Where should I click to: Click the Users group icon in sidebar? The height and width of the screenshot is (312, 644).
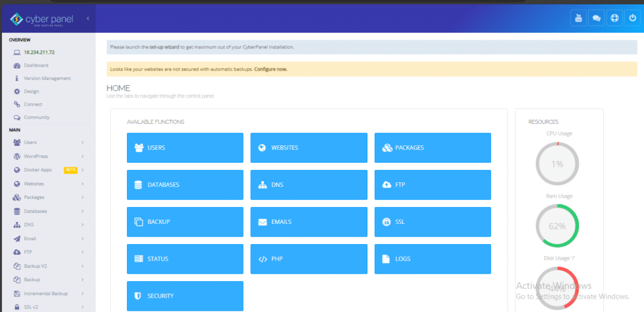point(17,142)
